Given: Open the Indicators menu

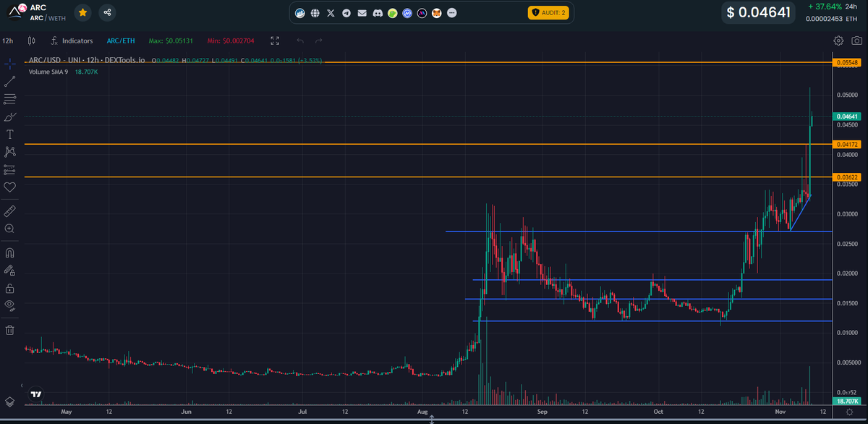Looking at the screenshot, I should click(72, 41).
